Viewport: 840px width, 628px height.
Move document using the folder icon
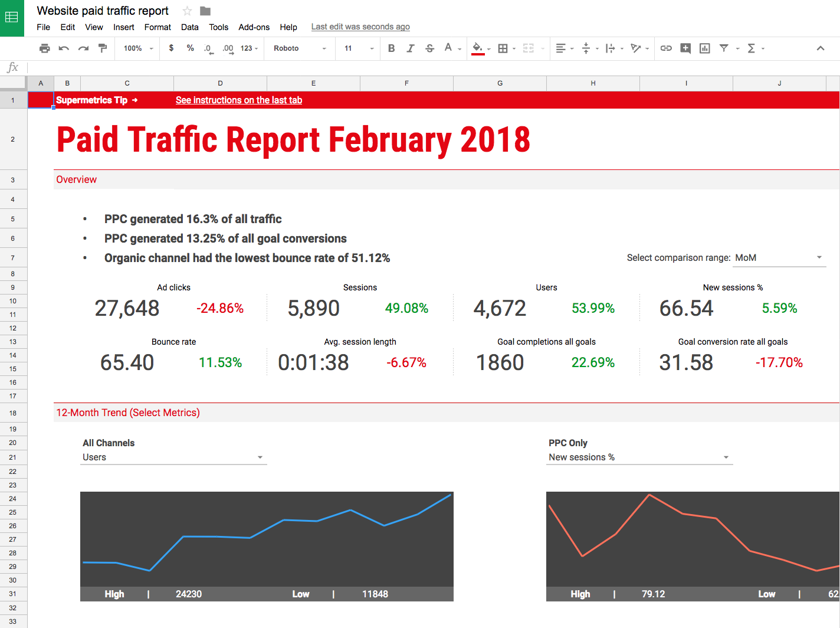point(205,11)
